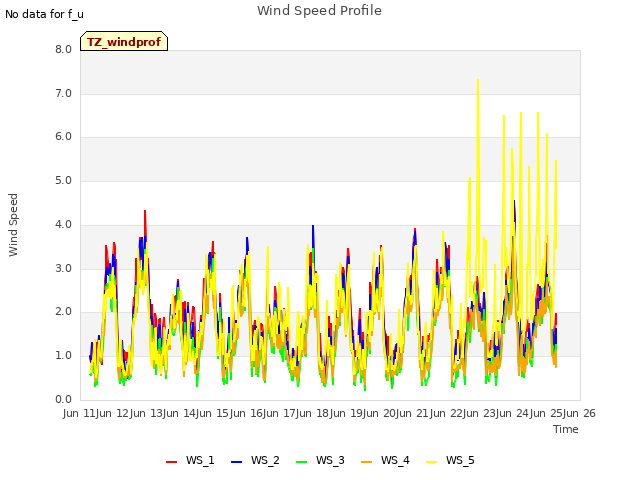Toggle the WS_4 legend label
The width and height of the screenshot is (640, 480).
(x=395, y=460)
